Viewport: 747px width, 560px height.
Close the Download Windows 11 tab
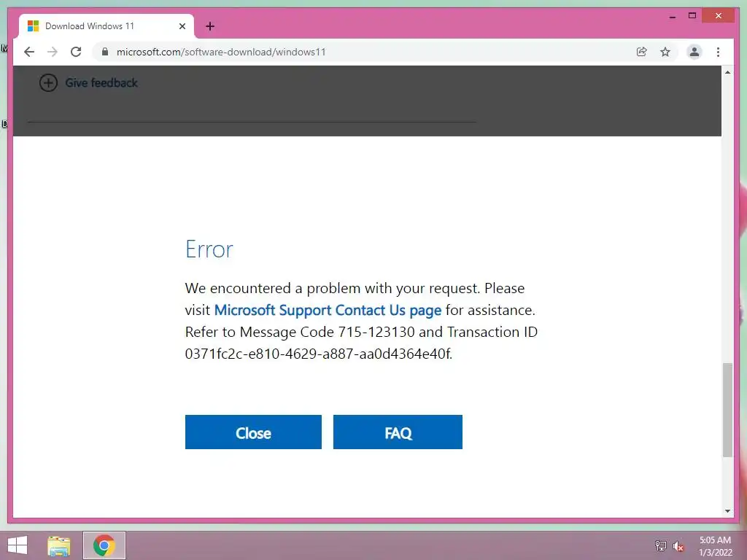182,26
